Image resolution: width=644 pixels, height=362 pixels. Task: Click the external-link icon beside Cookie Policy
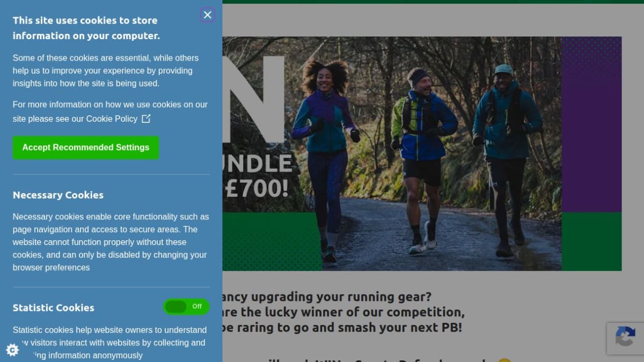point(146,119)
